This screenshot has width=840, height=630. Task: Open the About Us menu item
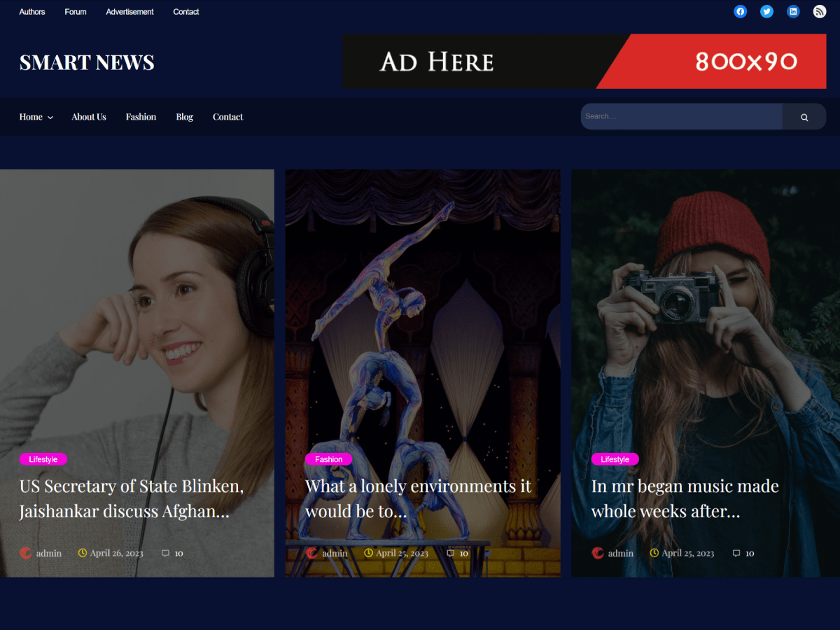(89, 117)
